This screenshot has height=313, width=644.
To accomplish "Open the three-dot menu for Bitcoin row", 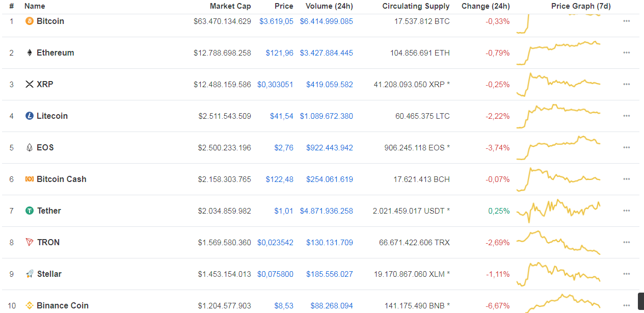I will pyautogui.click(x=626, y=21).
